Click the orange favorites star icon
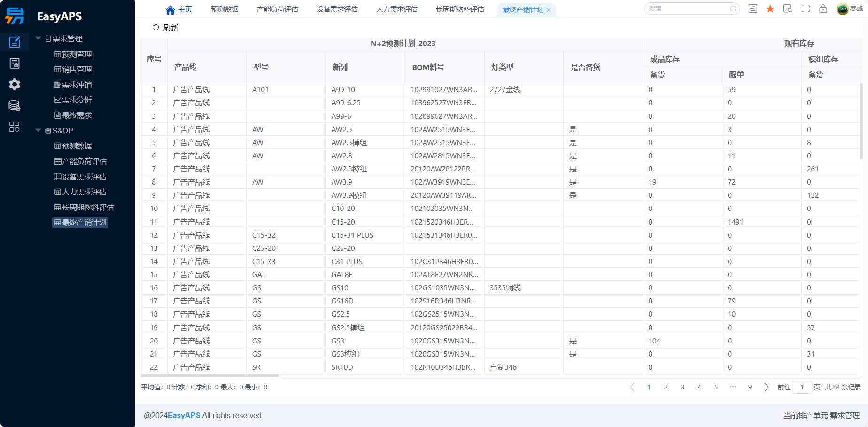The image size is (868, 427). coord(770,9)
